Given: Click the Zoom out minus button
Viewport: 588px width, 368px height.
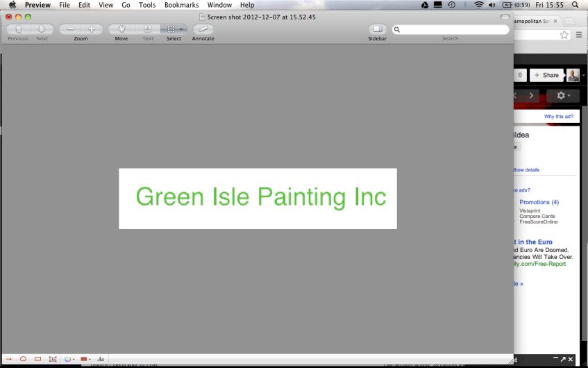Looking at the screenshot, I should [71, 29].
